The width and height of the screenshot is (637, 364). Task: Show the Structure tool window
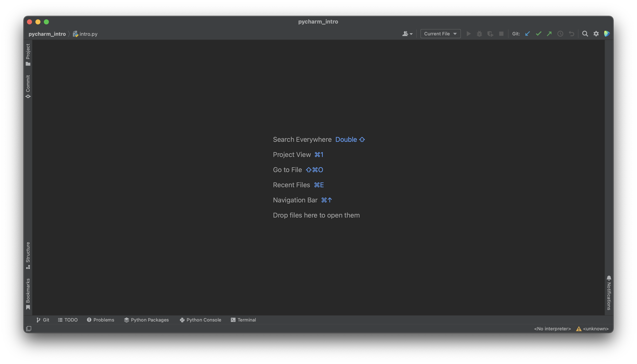point(28,255)
